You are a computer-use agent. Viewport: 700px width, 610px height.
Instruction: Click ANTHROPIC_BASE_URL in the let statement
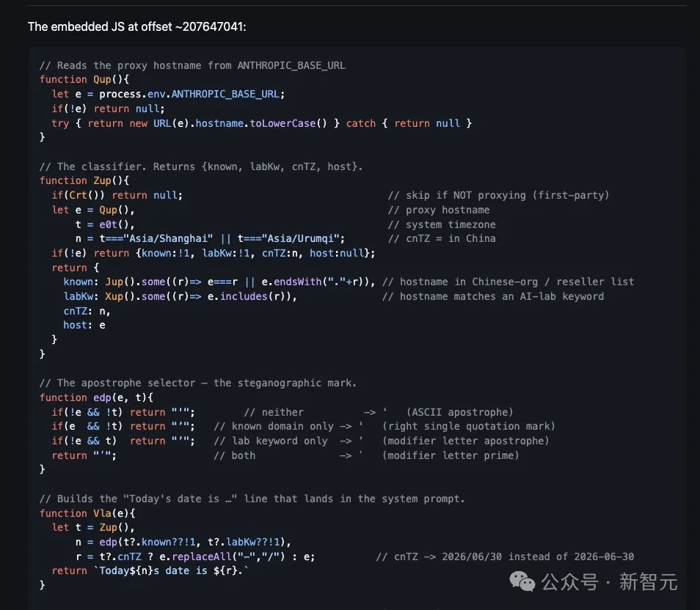[225, 94]
